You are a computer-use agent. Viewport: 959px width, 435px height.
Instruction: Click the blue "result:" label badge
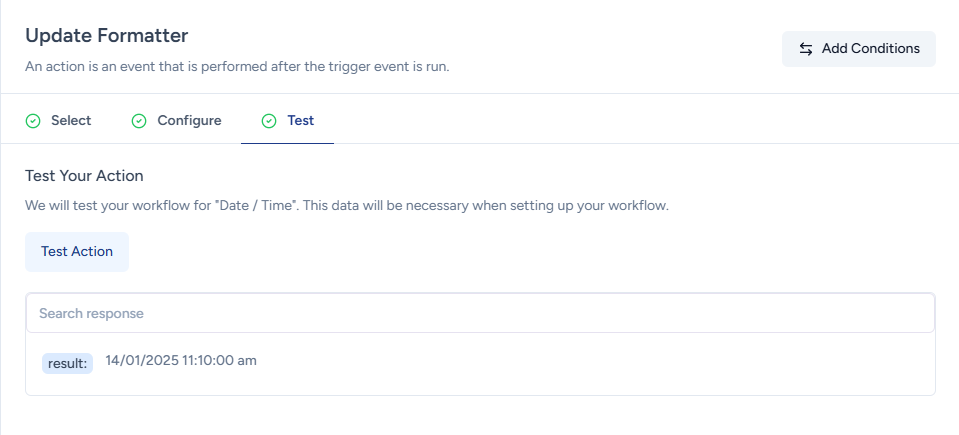click(x=67, y=363)
